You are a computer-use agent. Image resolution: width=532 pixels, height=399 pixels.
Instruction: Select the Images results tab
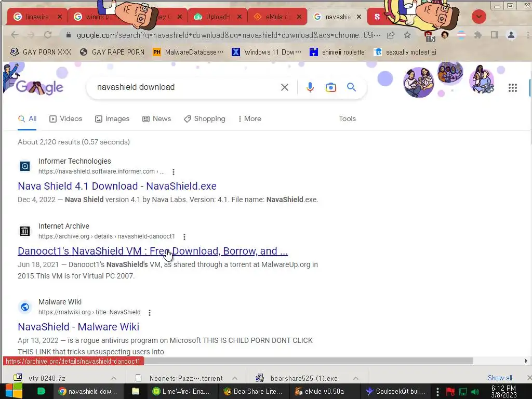(112, 119)
